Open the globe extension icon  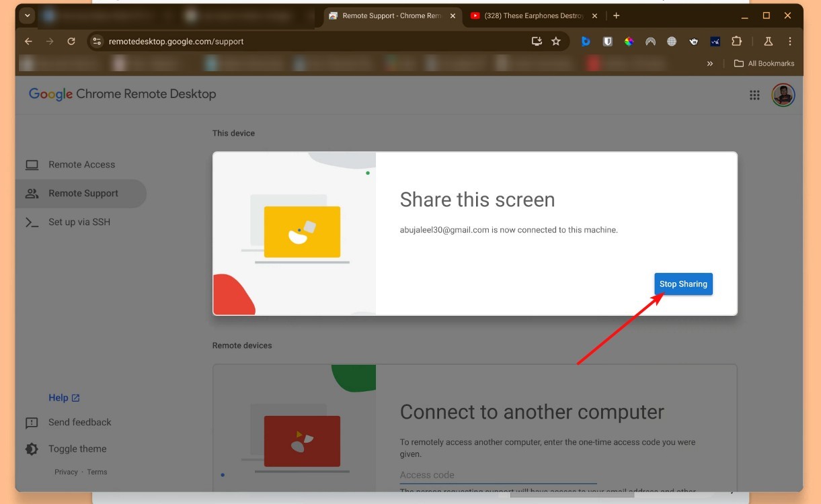pos(672,41)
